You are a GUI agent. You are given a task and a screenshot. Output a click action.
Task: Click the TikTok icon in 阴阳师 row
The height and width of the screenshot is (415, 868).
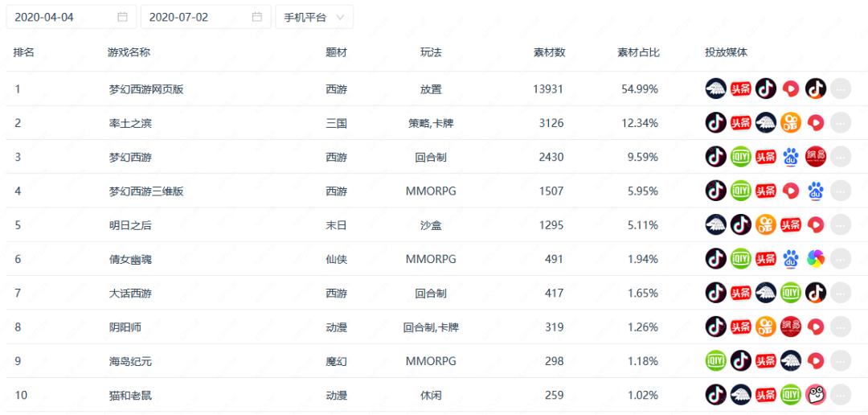point(716,327)
